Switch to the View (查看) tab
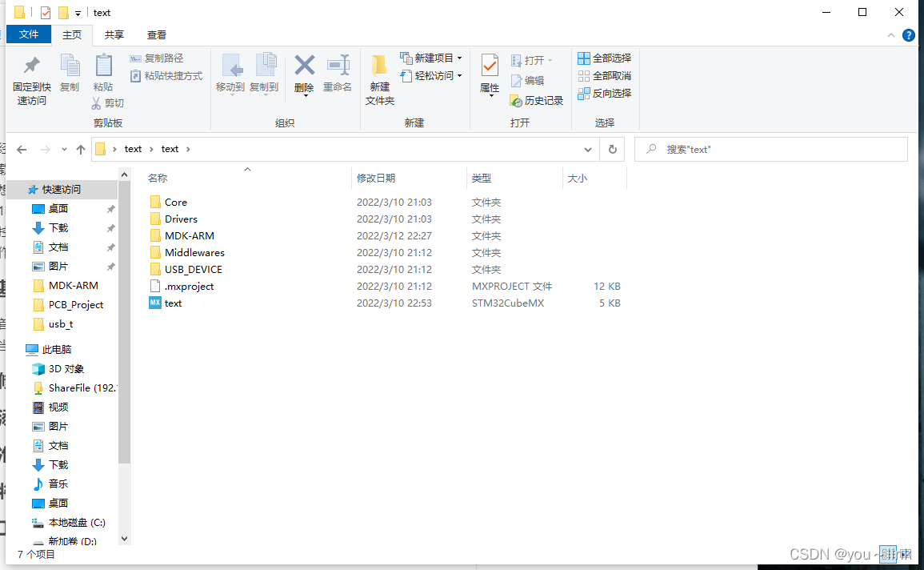The height and width of the screenshot is (570, 924). (157, 34)
